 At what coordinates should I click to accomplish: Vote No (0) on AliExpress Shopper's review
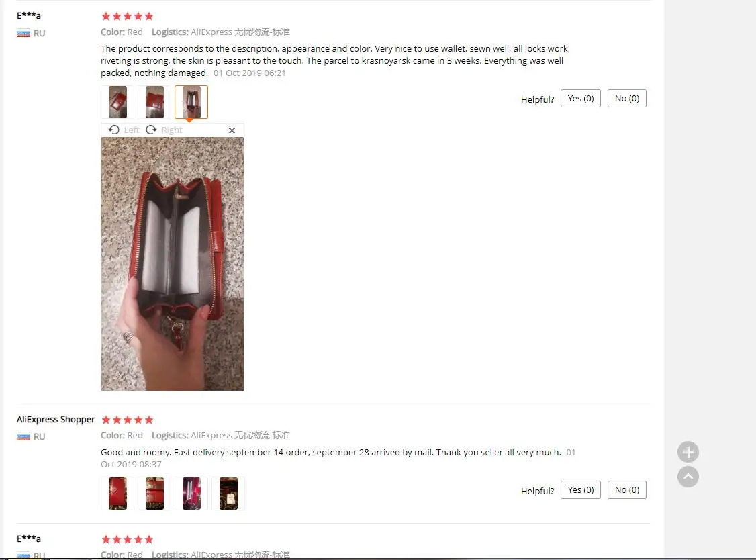point(627,490)
